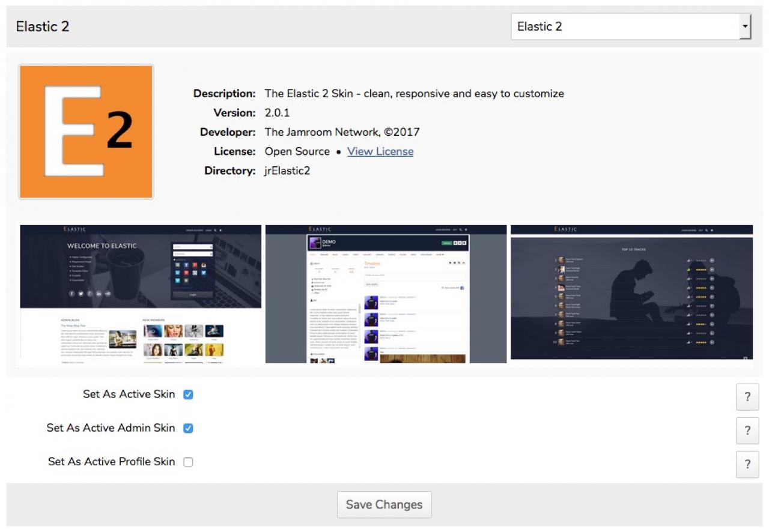Uncheck the Set As Active Skin checkbox
Image resolution: width=769 pixels, height=532 pixels.
[188, 394]
